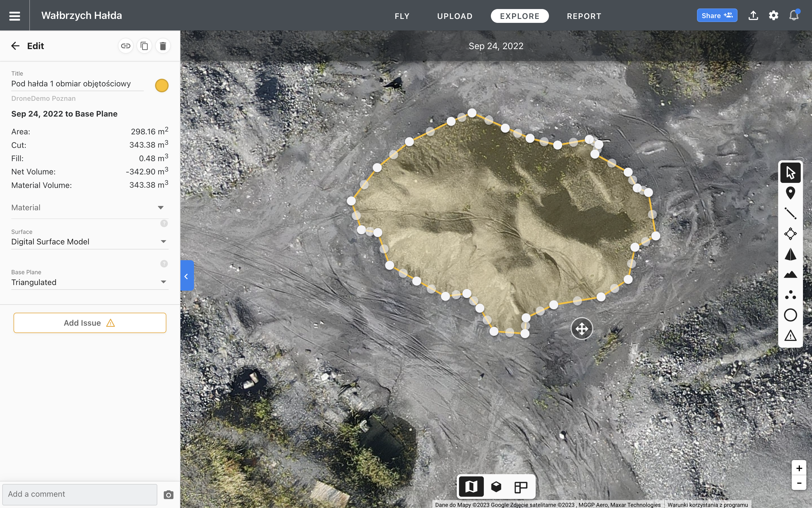Viewport: 812px width, 508px height.
Task: Edit the Title text field
Action: (x=77, y=84)
